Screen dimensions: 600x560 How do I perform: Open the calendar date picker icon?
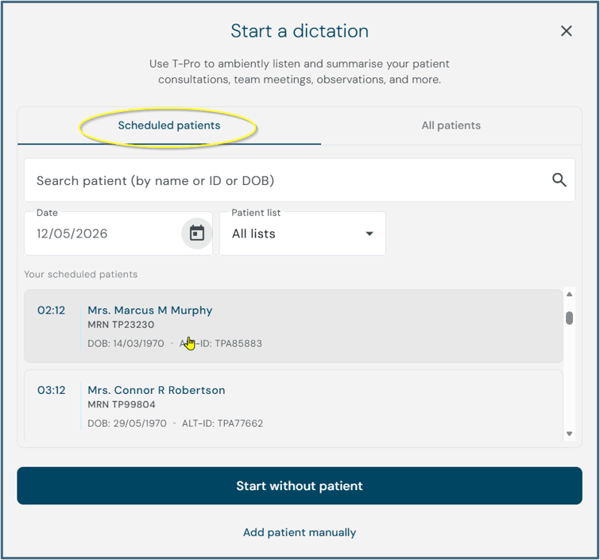click(x=197, y=233)
